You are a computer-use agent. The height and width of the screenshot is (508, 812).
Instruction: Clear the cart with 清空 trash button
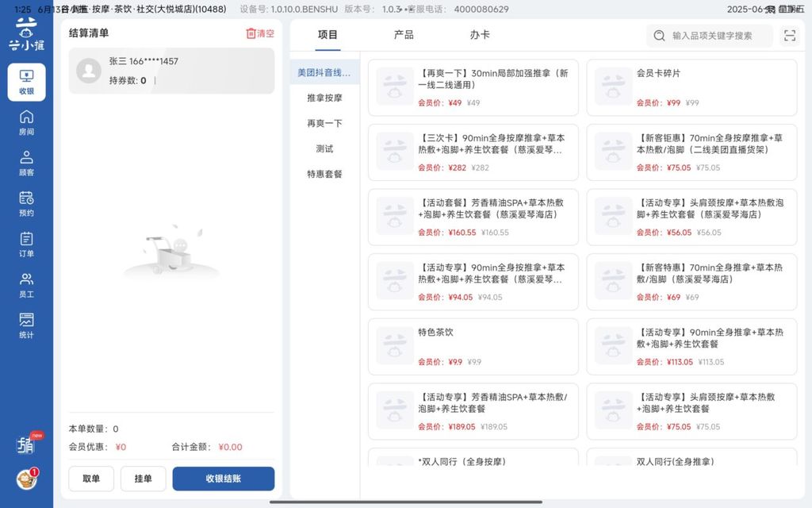(x=260, y=33)
